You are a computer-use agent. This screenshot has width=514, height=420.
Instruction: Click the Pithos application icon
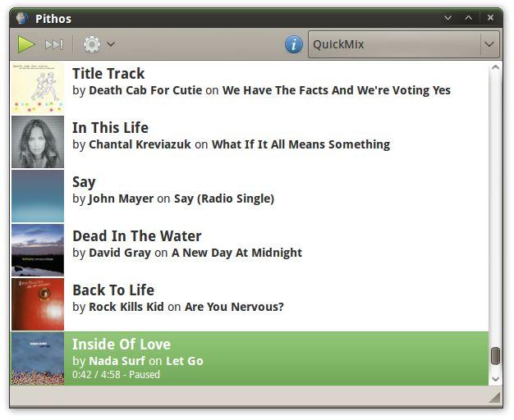tap(22, 18)
